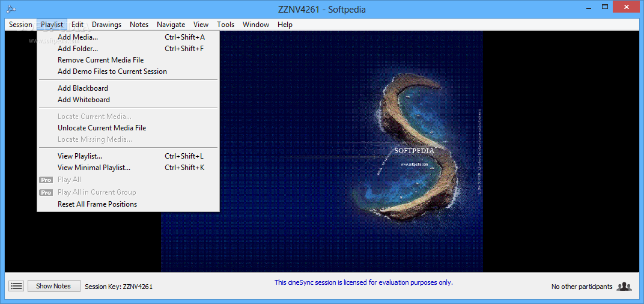This screenshot has height=304, width=644.
Task: Close the cineSync window
Action: coord(627,7)
